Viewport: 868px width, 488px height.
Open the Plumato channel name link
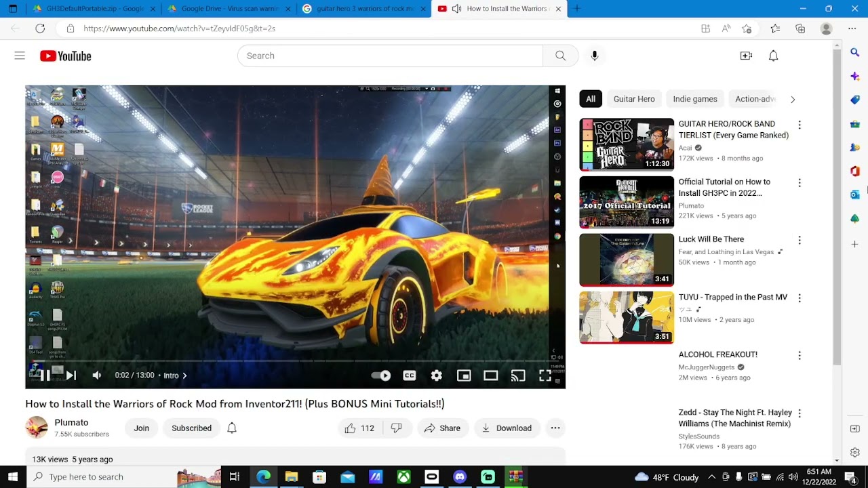point(71,422)
